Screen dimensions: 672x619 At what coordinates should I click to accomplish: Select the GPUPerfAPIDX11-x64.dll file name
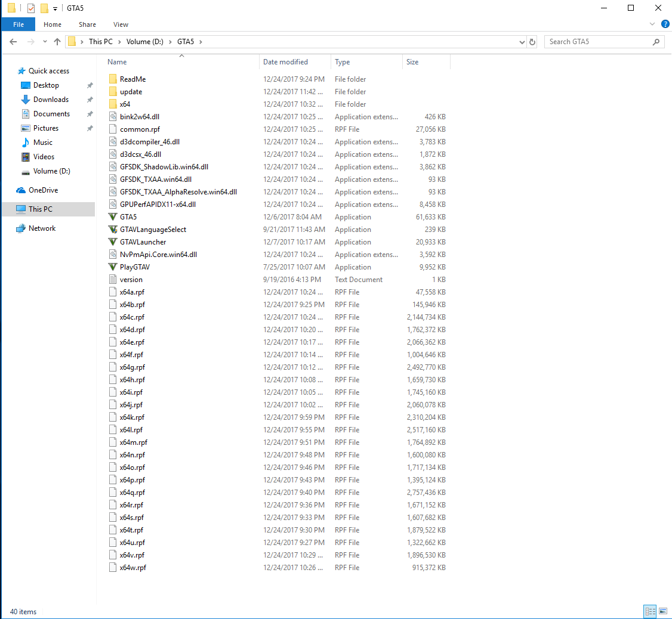tap(158, 205)
